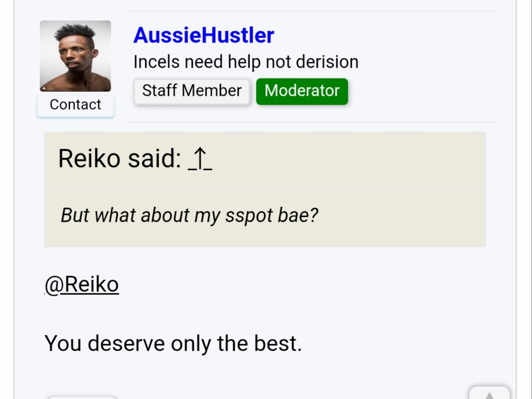This screenshot has width=532, height=399.
Task: Click the Contact button under the avatar
Action: coord(75,105)
